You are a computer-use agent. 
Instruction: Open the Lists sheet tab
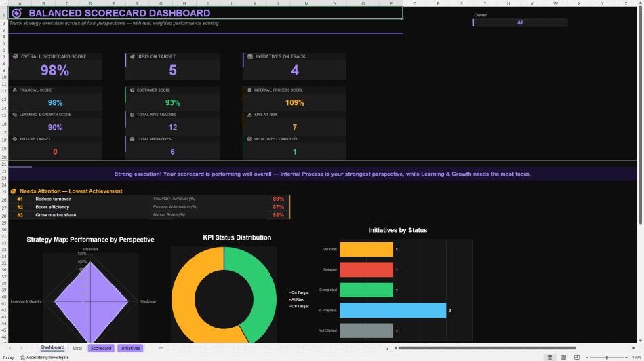[77, 348]
